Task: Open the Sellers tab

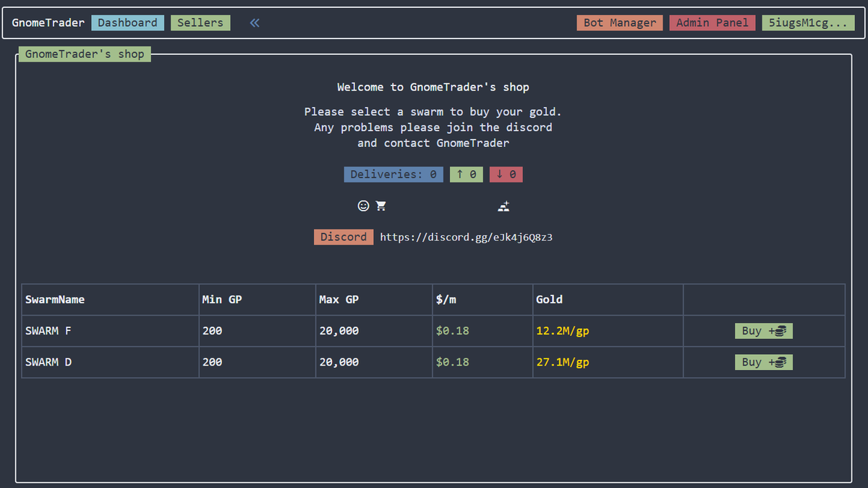Action: (x=200, y=22)
